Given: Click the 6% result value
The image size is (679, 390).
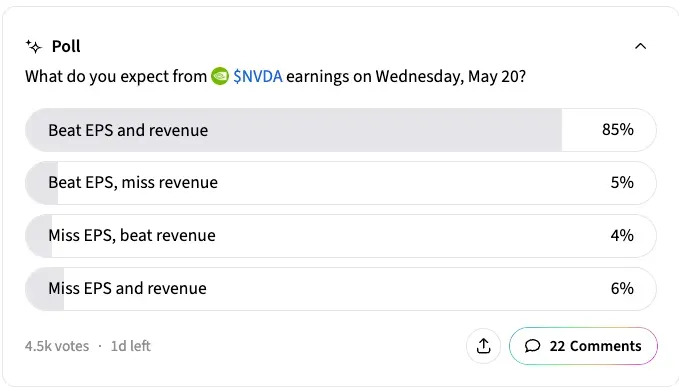Looking at the screenshot, I should (x=622, y=288).
